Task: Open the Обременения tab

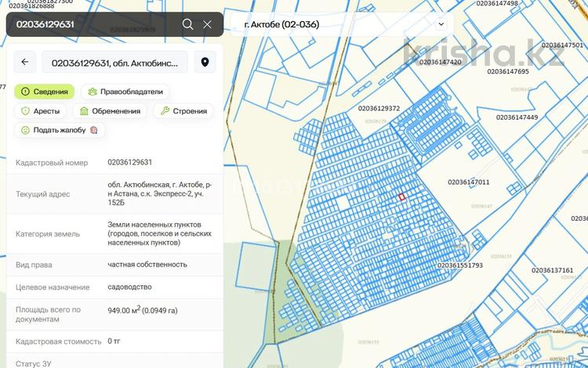Action: pyautogui.click(x=110, y=111)
